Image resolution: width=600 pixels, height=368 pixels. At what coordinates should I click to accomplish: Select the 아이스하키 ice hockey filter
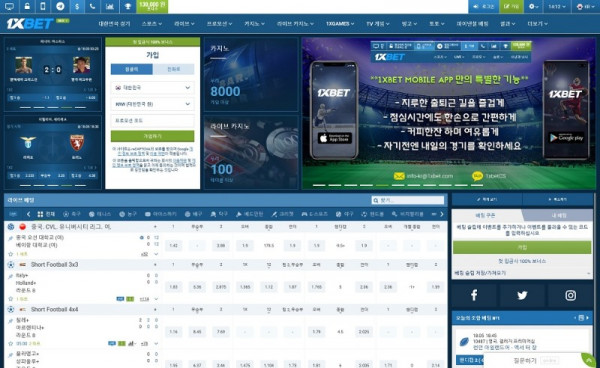point(161,214)
